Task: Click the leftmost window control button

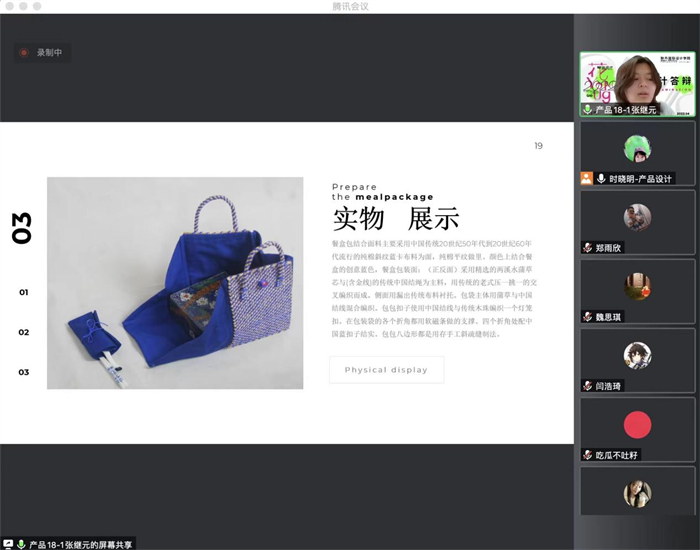Action: pyautogui.click(x=9, y=6)
